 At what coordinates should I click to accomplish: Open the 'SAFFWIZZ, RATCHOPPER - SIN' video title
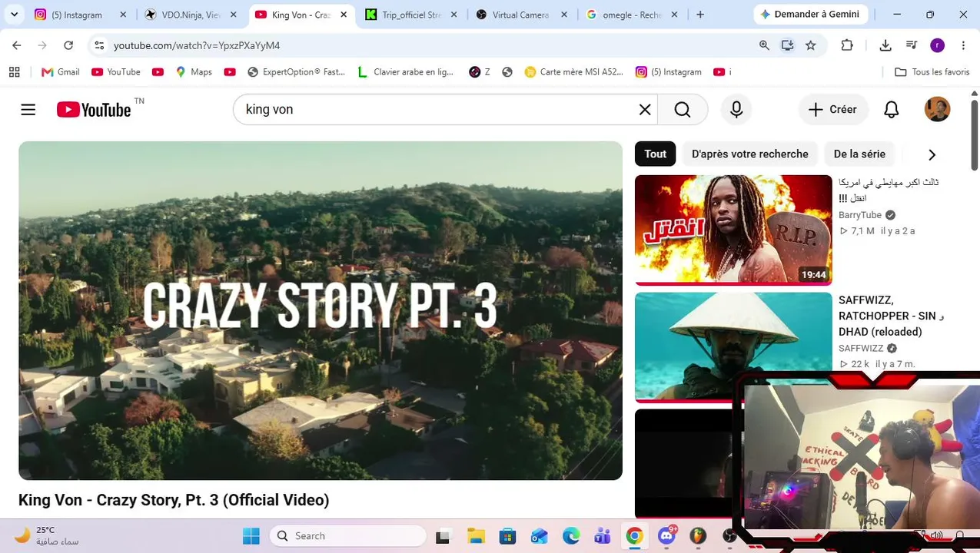pos(891,316)
